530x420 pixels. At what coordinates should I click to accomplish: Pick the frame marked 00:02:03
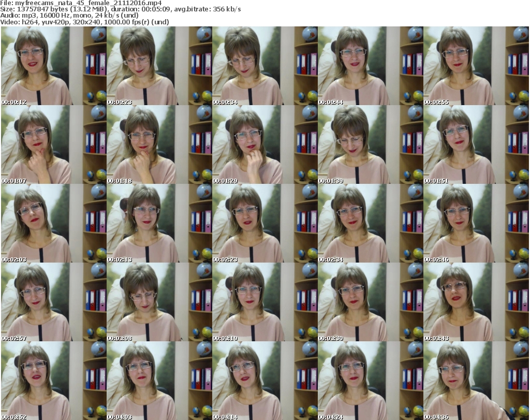[54, 223]
